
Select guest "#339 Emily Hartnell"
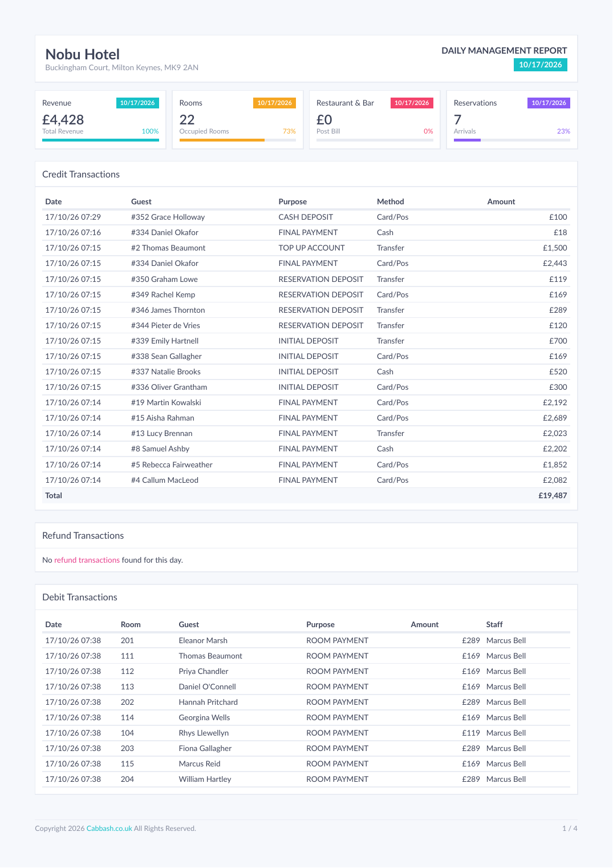pos(165,341)
